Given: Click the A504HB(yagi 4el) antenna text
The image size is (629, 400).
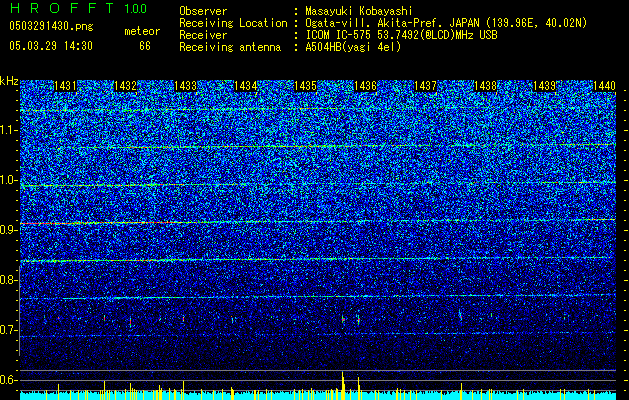Looking at the screenshot, I should point(353,47).
